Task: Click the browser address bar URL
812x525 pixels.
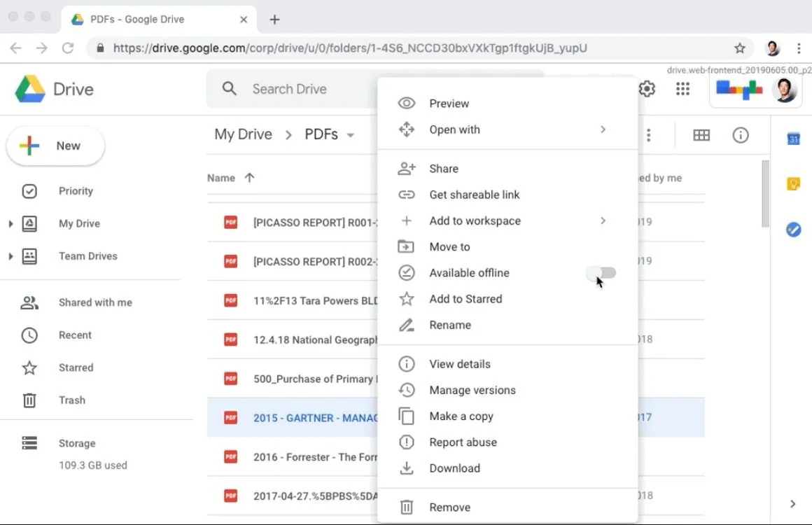Action: [350, 48]
